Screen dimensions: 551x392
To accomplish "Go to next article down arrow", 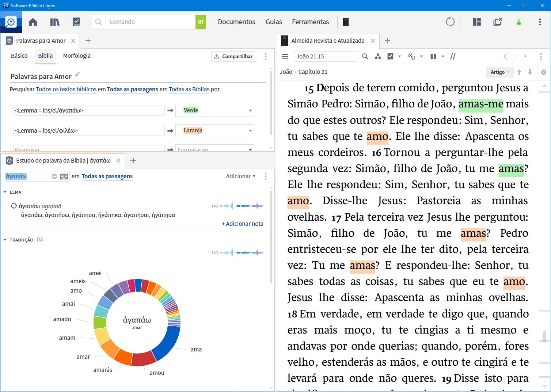I will click(x=530, y=72).
